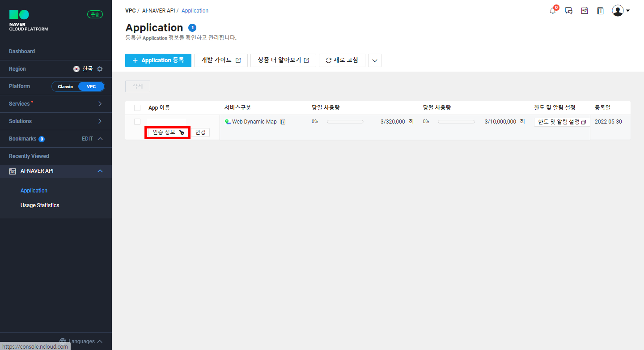Click the monthly usage progress bar
The image size is (644, 350).
point(457,122)
